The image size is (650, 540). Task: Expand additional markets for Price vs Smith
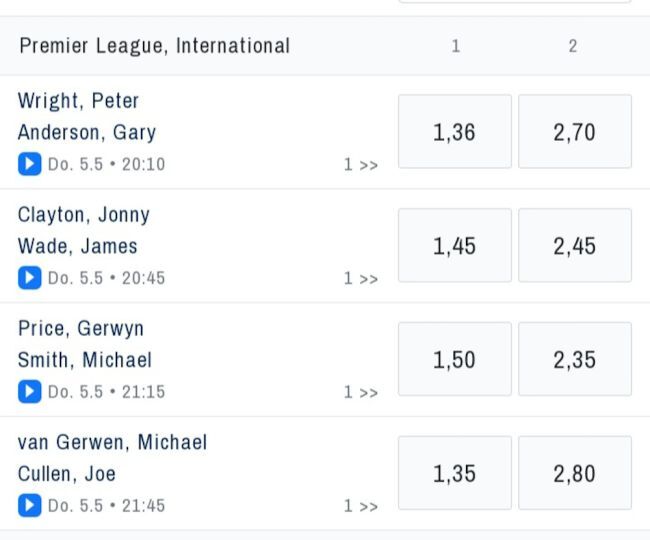361,393
